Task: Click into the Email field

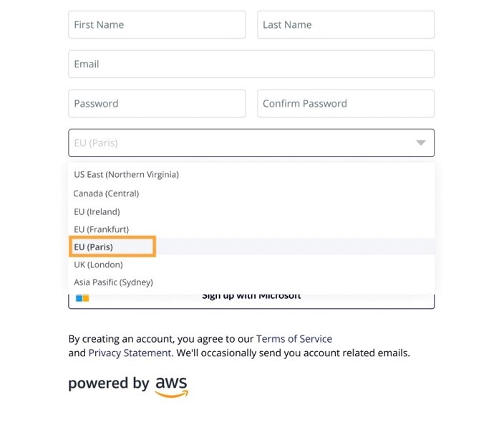Action: 251,64
